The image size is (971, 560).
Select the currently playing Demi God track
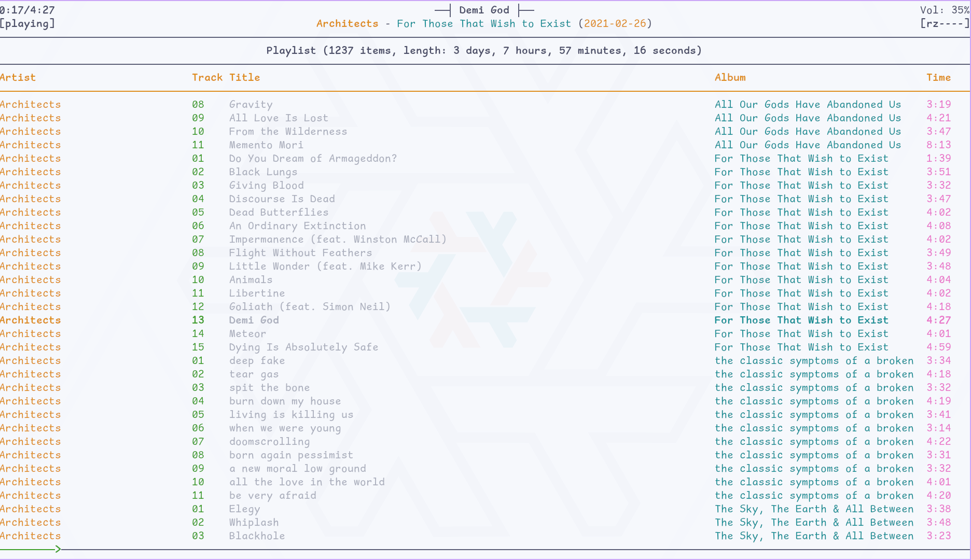(x=254, y=320)
